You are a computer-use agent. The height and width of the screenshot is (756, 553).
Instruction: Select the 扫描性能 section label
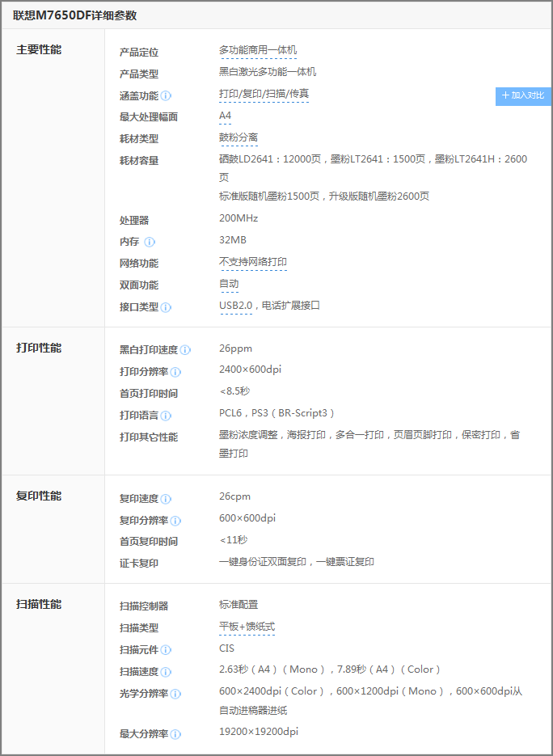tap(39, 604)
